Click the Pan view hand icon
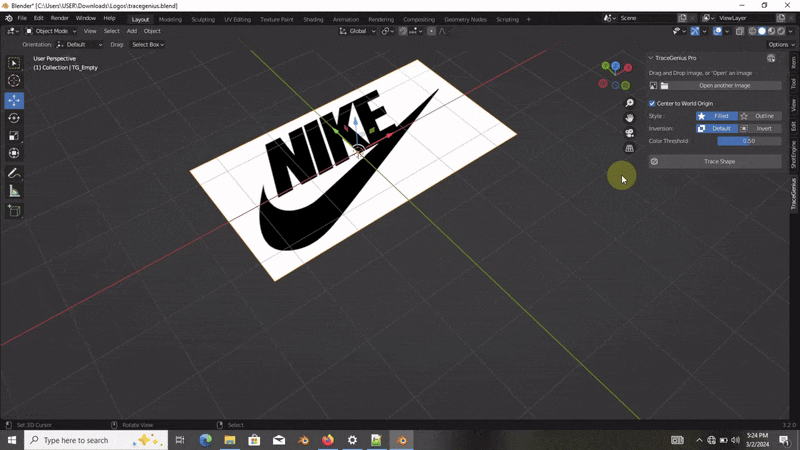 (630, 118)
